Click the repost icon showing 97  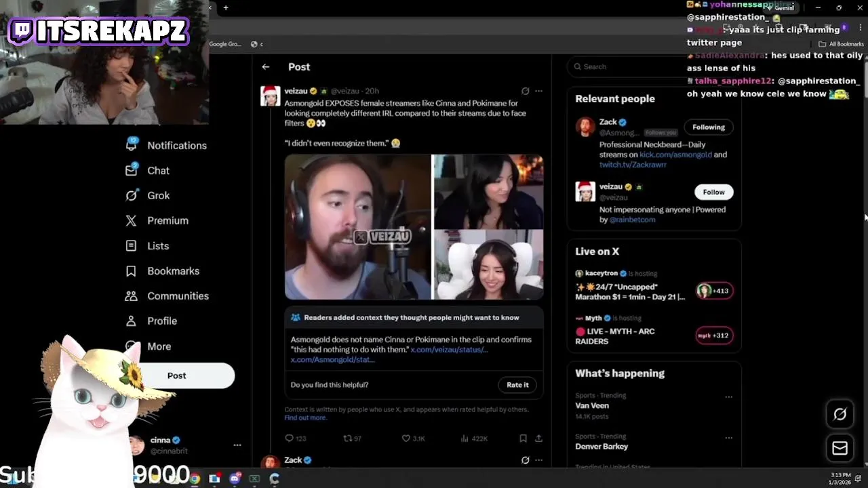[347, 439]
